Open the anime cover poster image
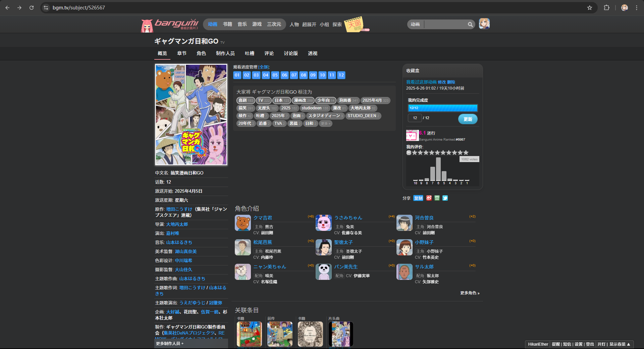This screenshot has height=349, width=644. pyautogui.click(x=191, y=115)
